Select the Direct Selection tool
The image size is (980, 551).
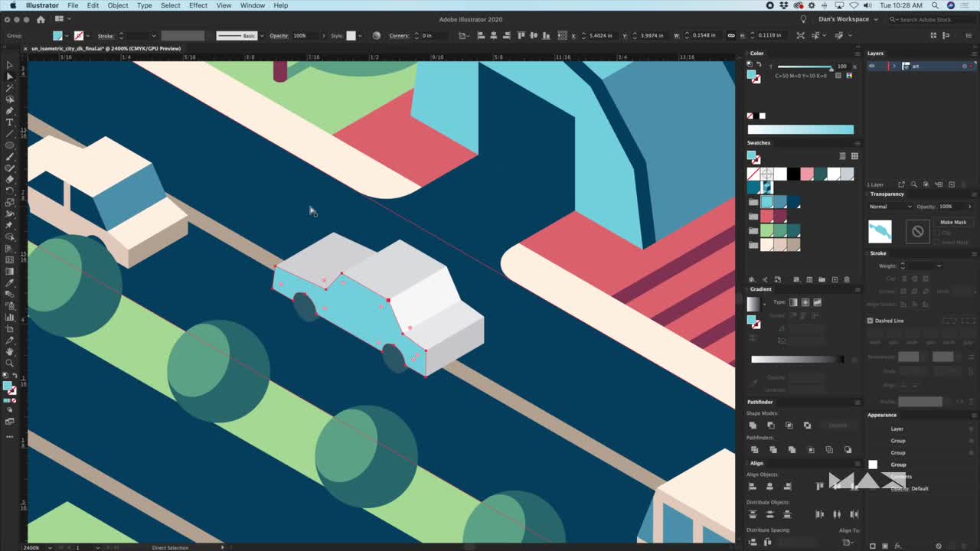pyautogui.click(x=9, y=77)
